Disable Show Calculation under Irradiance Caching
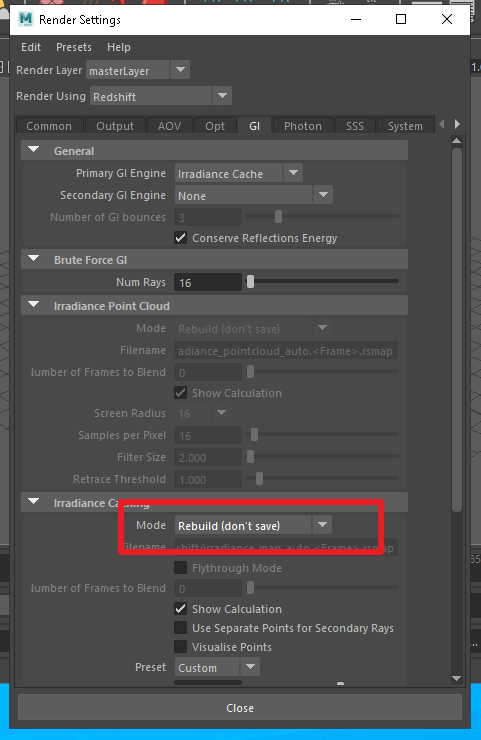481x740 pixels. pos(180,608)
